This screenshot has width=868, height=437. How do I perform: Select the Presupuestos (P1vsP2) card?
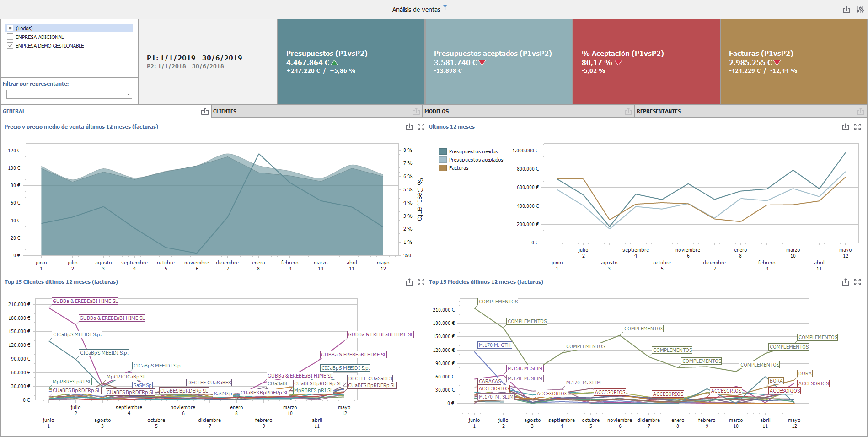tap(351, 62)
